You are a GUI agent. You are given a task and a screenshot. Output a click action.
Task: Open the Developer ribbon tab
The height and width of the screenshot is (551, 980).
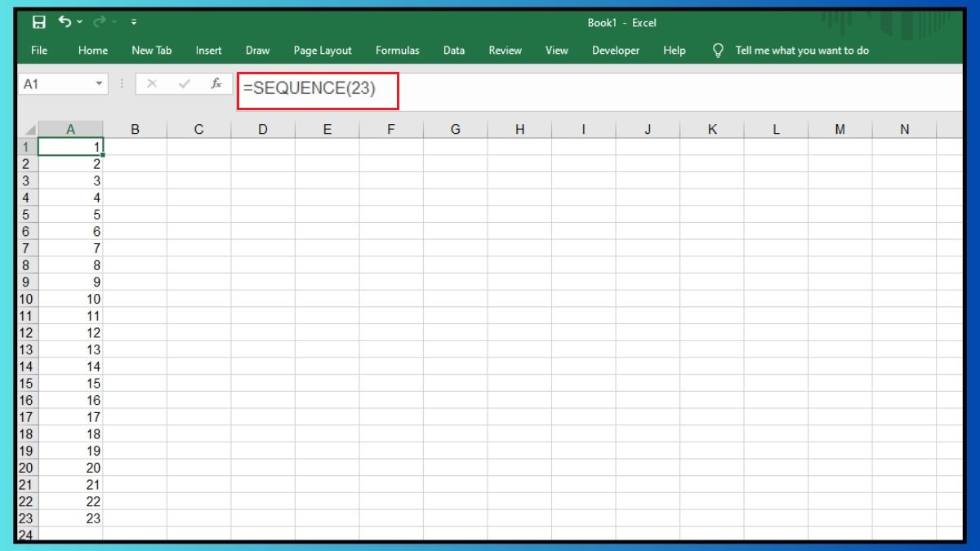tap(616, 50)
